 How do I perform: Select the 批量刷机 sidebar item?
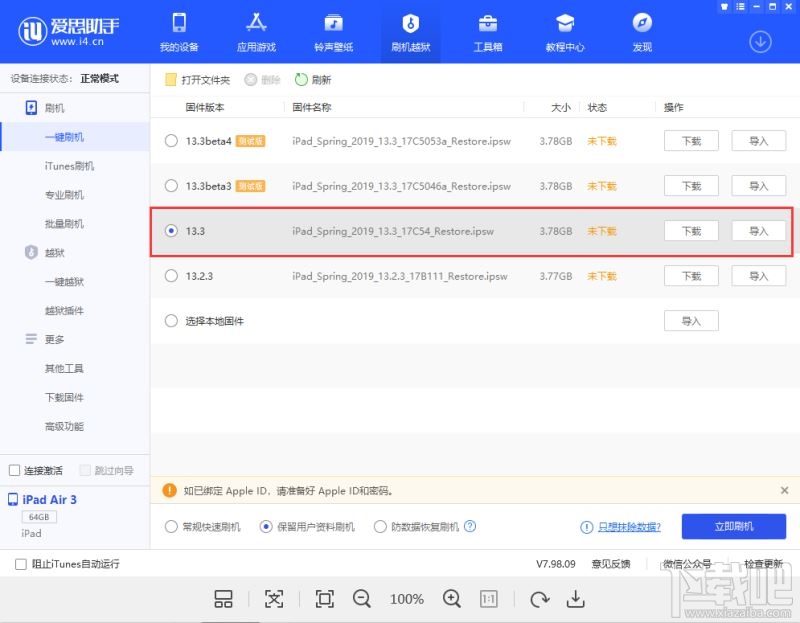tap(64, 223)
